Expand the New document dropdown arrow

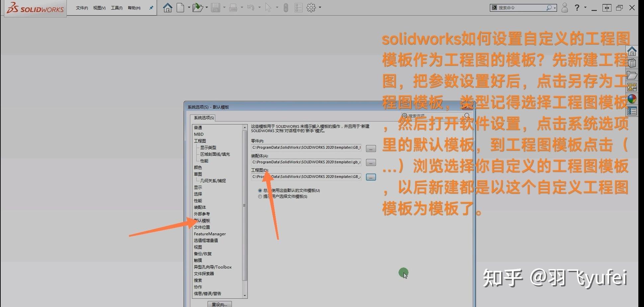tap(189, 8)
